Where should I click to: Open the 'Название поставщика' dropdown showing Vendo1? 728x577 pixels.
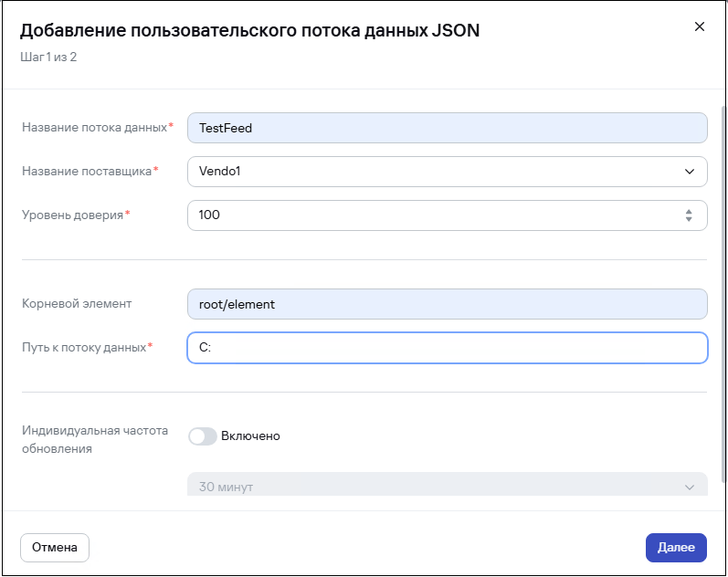[447, 172]
